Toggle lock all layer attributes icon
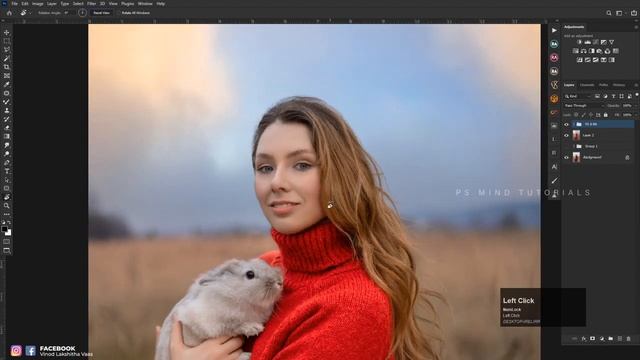 [x=606, y=115]
